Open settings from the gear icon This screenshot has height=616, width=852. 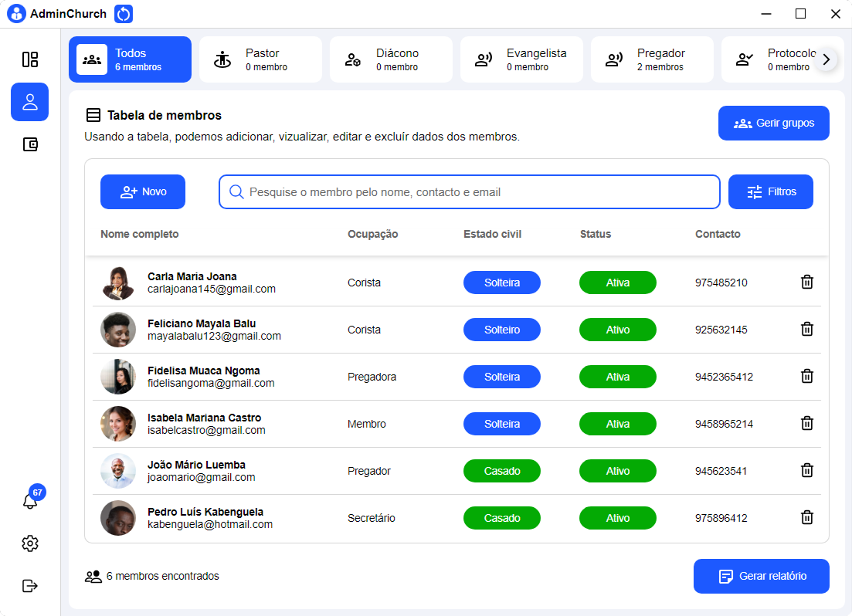[29, 543]
